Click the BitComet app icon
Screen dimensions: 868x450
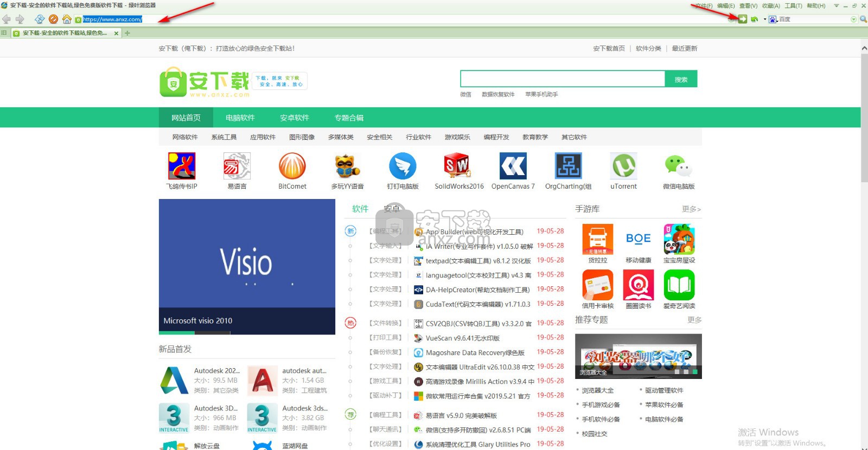coord(292,166)
